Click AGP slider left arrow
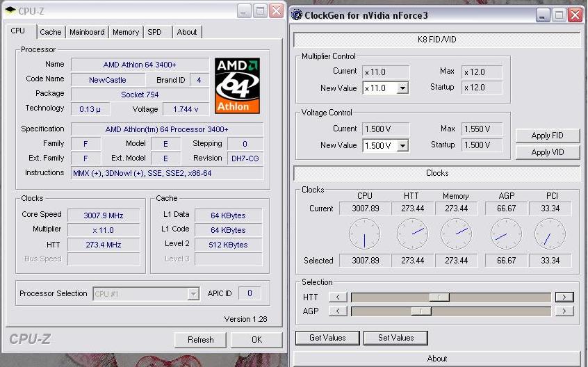Image resolution: width=588 pixels, height=367 pixels. point(338,311)
